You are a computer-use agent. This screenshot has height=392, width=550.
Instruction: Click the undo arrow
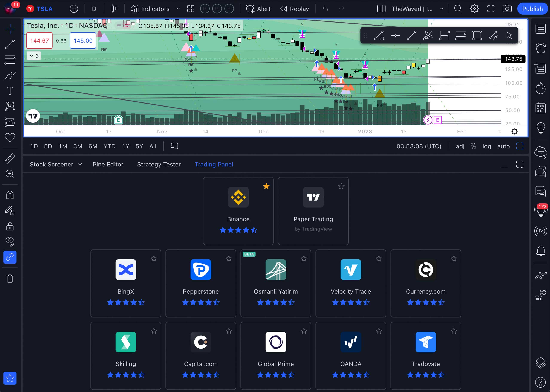[325, 9]
